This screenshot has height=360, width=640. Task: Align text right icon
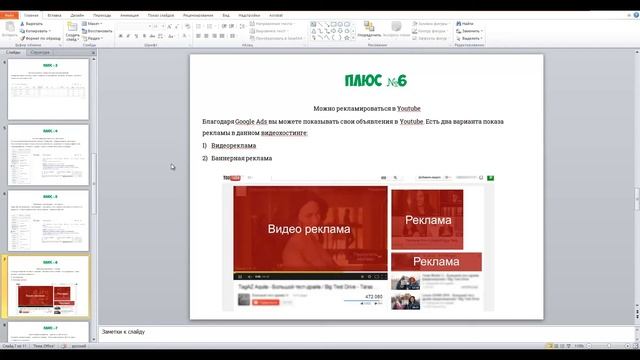click(214, 36)
